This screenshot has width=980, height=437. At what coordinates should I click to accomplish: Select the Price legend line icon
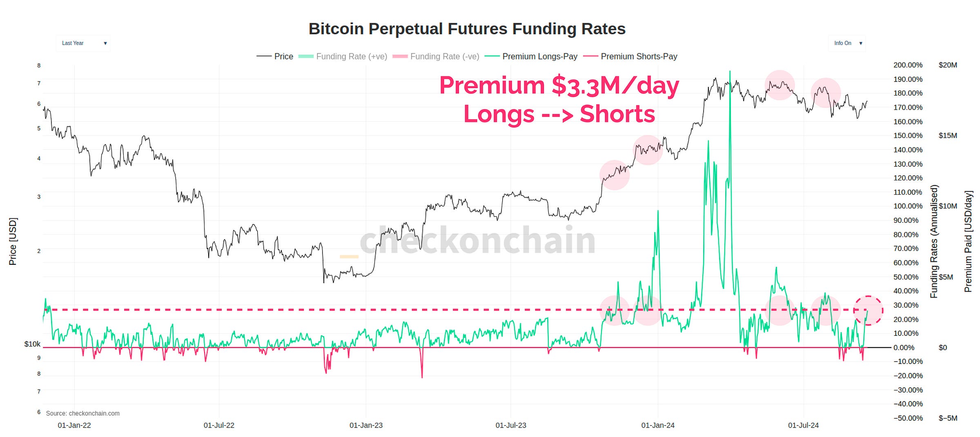[264, 56]
